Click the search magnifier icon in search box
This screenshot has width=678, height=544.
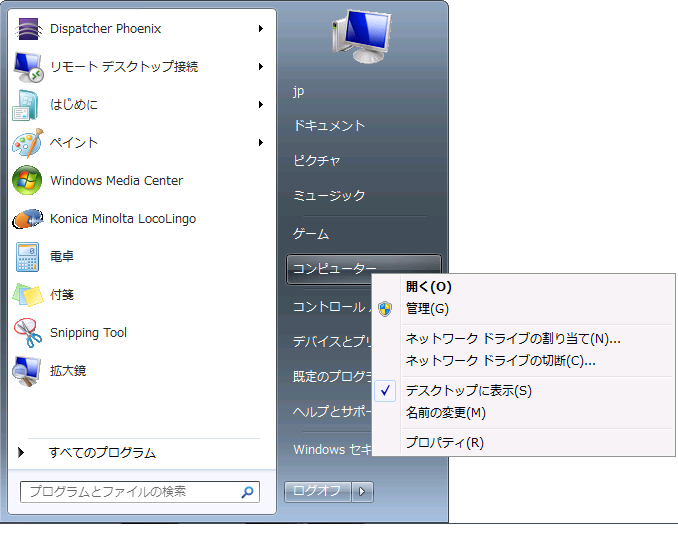[247, 492]
